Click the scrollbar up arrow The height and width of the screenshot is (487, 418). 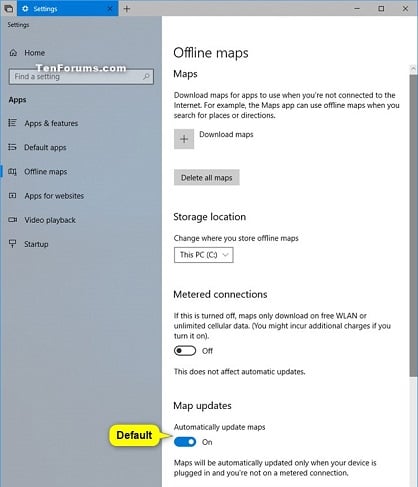click(x=413, y=69)
